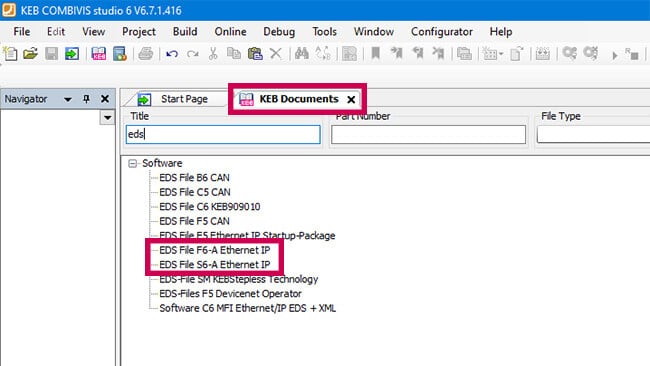Open the Debug menu

click(279, 32)
